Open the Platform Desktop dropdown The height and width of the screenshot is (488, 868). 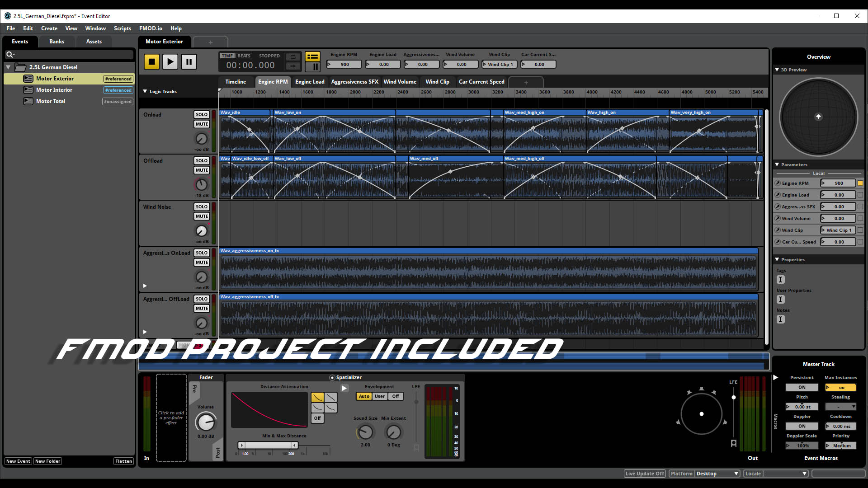[717, 474]
